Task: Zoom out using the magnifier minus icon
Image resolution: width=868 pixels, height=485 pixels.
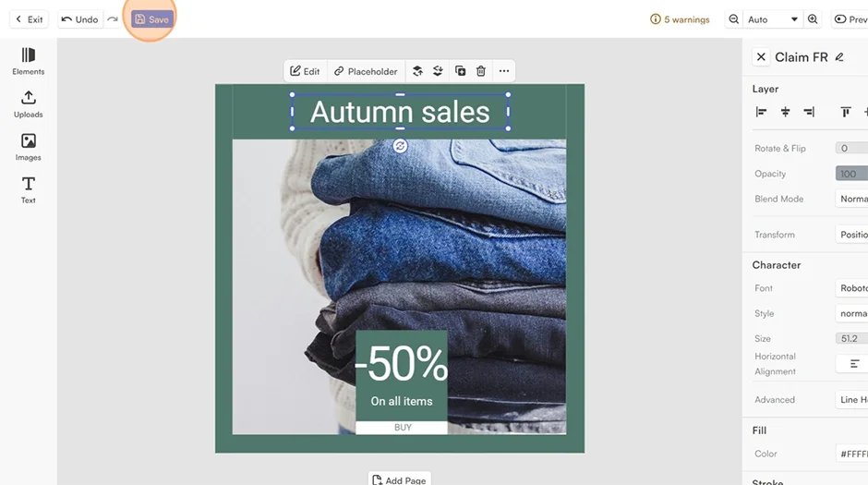Action: 733,19
